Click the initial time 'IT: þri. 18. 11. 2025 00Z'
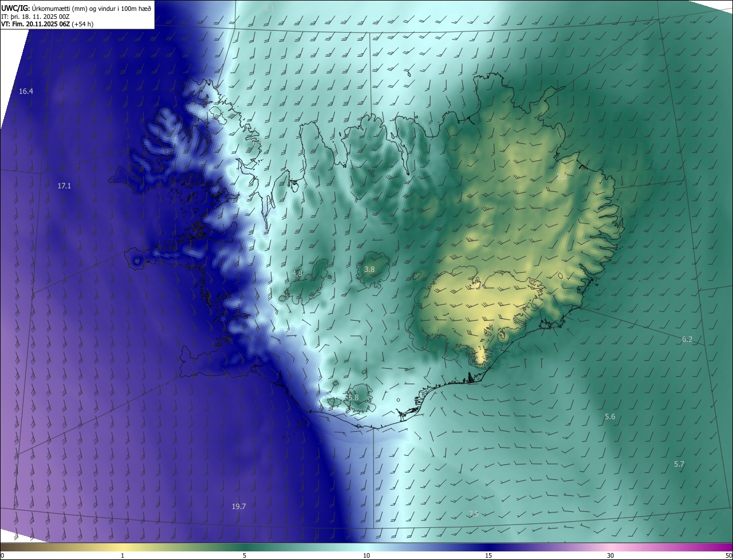 click(36, 17)
